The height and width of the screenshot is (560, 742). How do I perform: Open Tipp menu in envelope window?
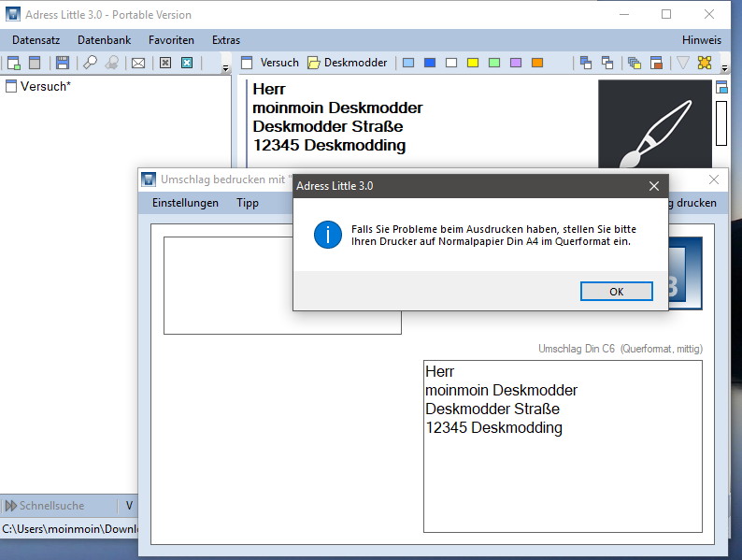click(x=248, y=203)
